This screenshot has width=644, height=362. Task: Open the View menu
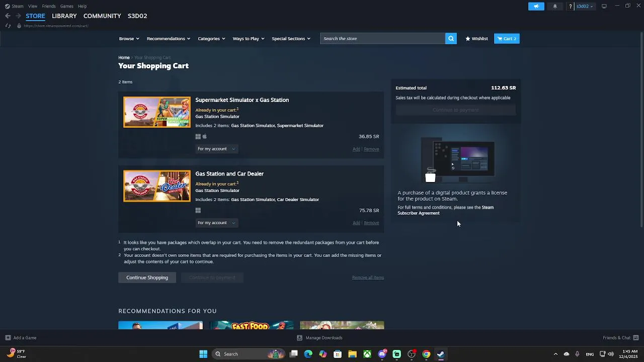[33, 6]
